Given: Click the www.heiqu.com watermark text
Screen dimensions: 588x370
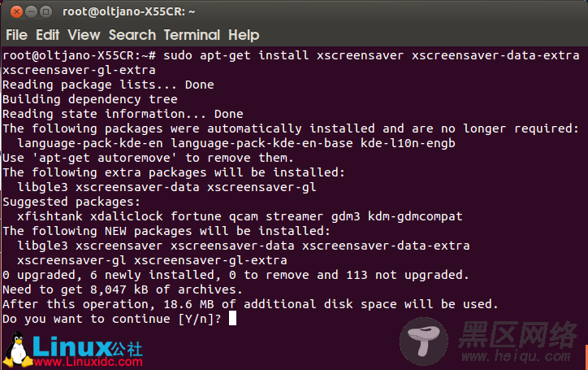Looking at the screenshot, I should tap(517, 355).
